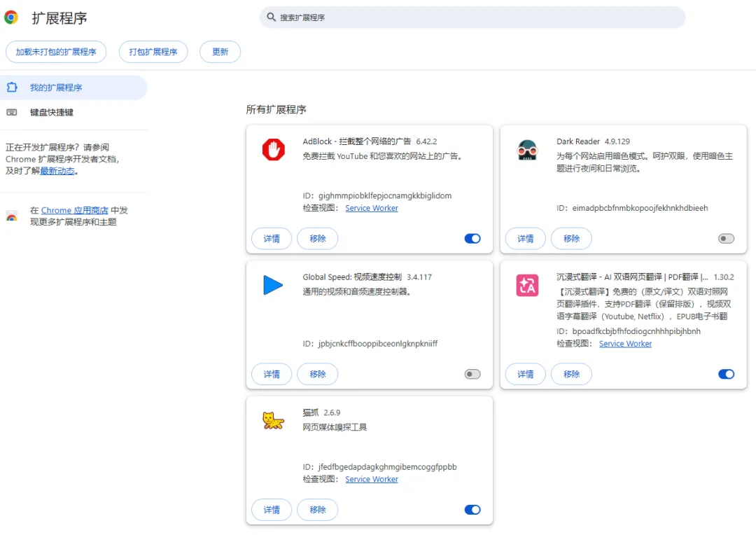Screen dimensions: 756x535
Task: Click the 扩展程序 page title
Action: point(59,18)
